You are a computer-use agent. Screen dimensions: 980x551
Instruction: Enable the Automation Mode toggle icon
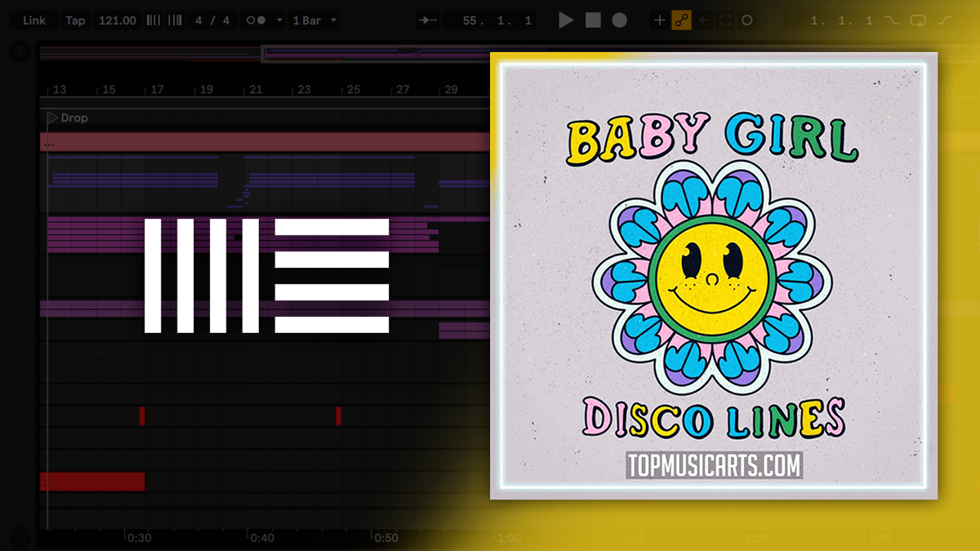681,20
